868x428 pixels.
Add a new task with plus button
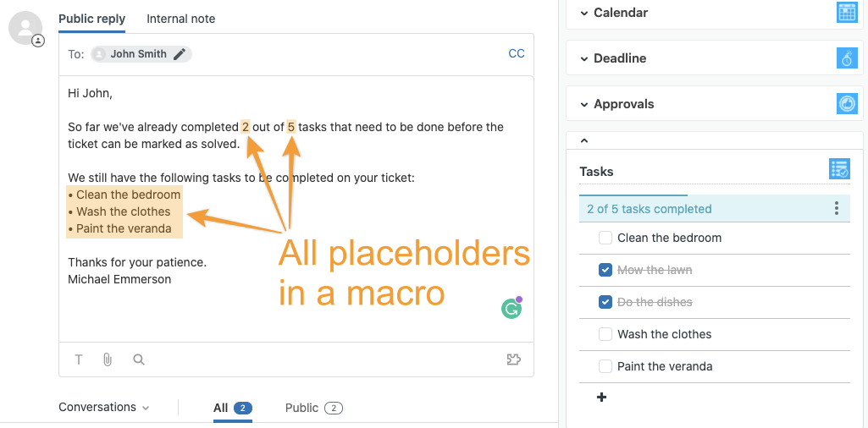[602, 397]
